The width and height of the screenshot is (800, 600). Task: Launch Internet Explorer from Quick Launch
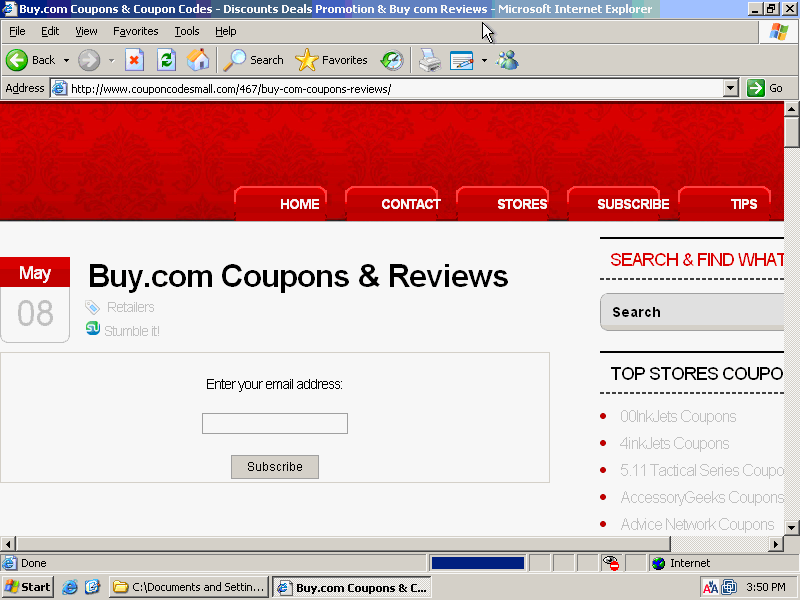[70, 587]
